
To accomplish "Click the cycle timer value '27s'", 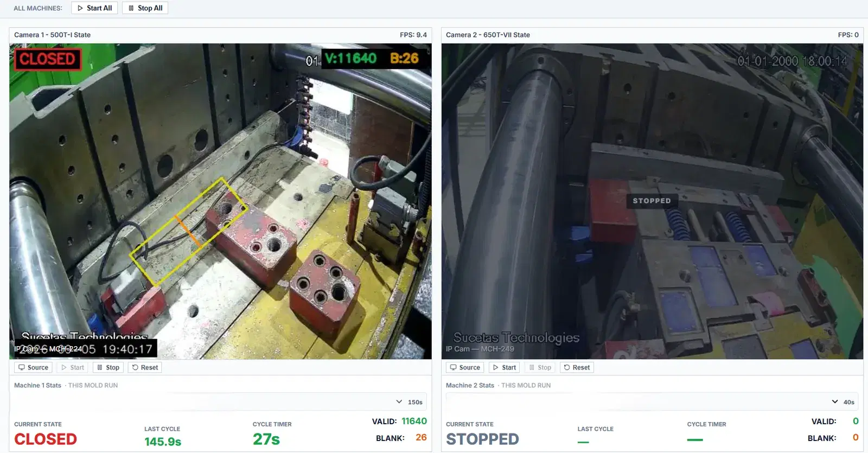I will coord(266,439).
